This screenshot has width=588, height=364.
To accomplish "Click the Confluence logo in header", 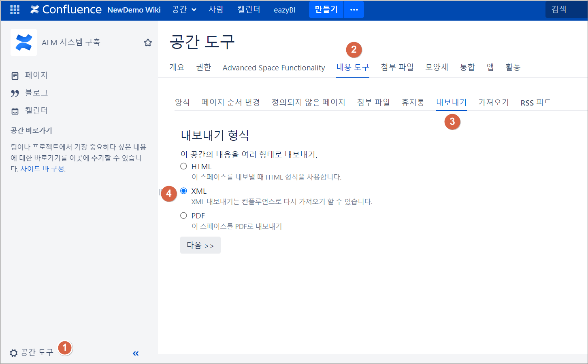I will point(66,10).
